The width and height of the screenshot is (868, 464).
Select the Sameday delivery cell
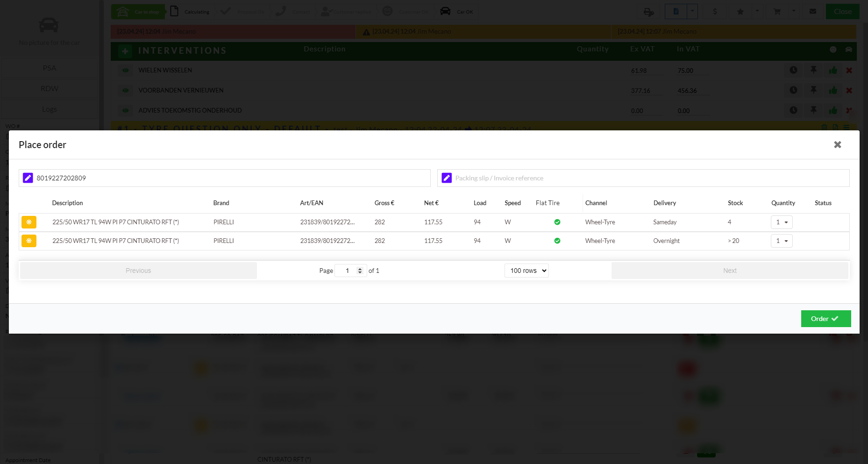665,222
